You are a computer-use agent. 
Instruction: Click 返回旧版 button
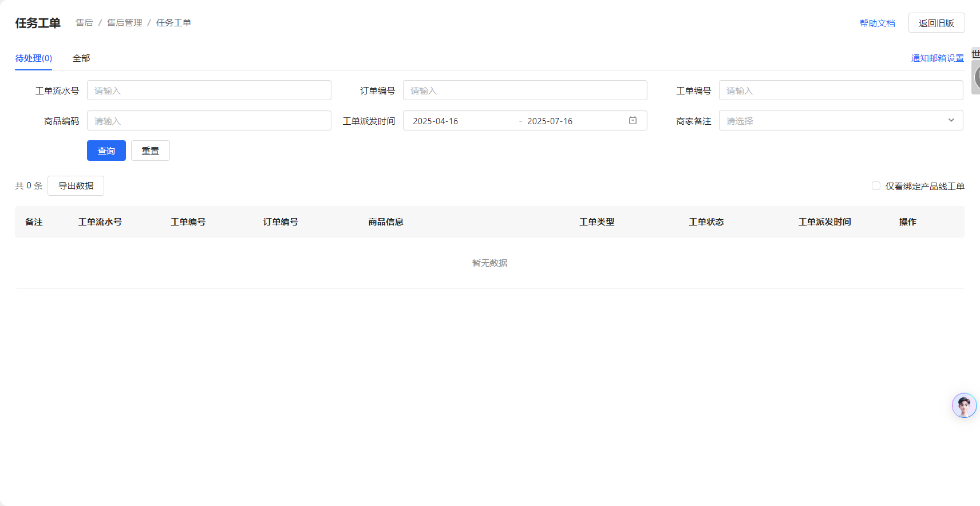[936, 23]
